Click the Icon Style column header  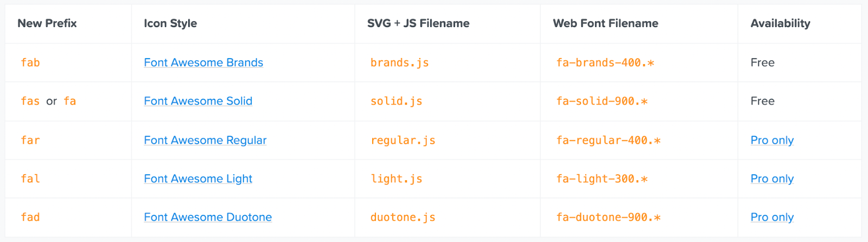pyautogui.click(x=170, y=23)
